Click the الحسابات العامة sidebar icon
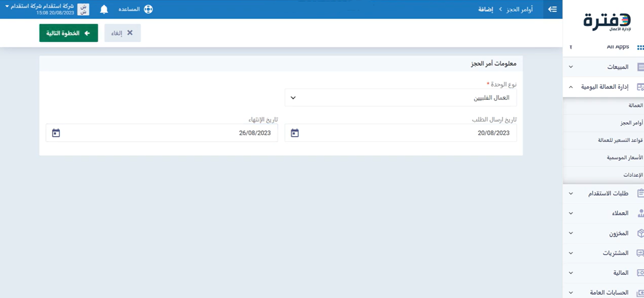This screenshot has height=298, width=644. [640, 293]
